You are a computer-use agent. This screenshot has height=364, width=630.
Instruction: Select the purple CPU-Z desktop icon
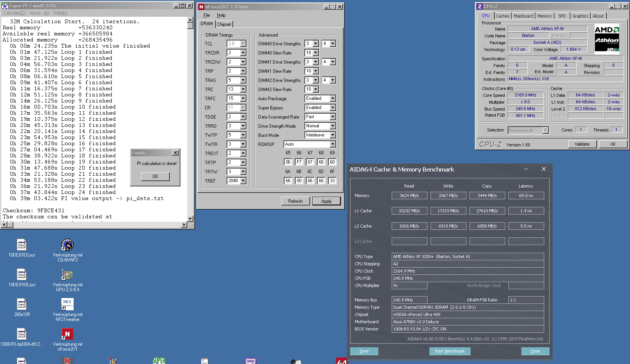click(251, 361)
